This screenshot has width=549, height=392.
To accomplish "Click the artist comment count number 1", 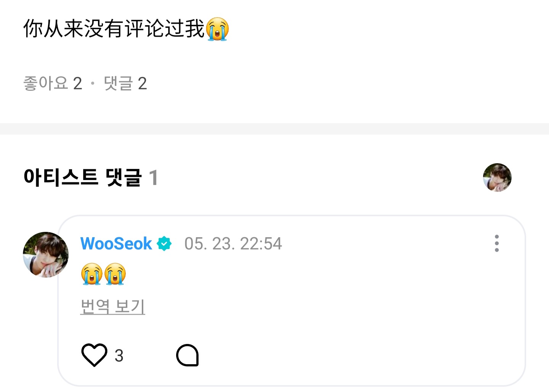I will (x=153, y=178).
